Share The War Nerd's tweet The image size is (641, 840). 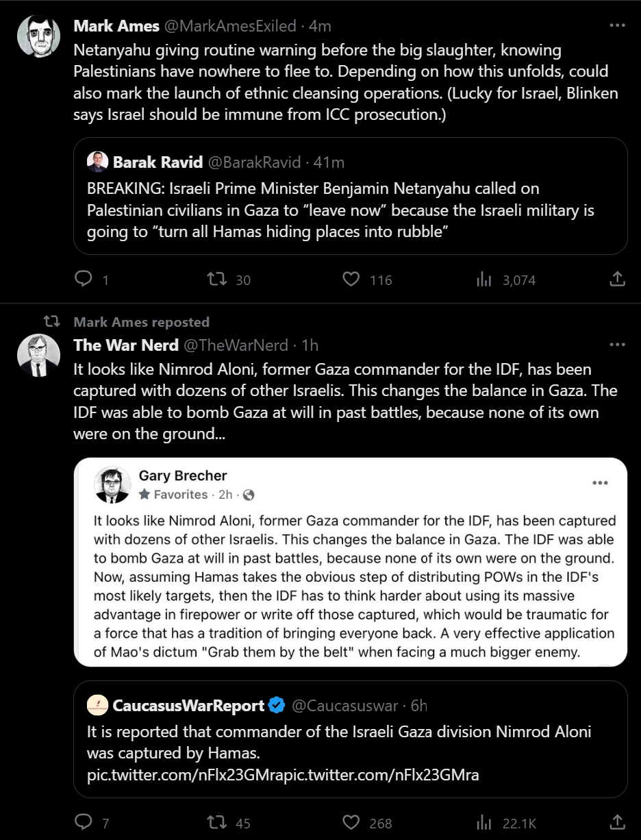(616, 822)
